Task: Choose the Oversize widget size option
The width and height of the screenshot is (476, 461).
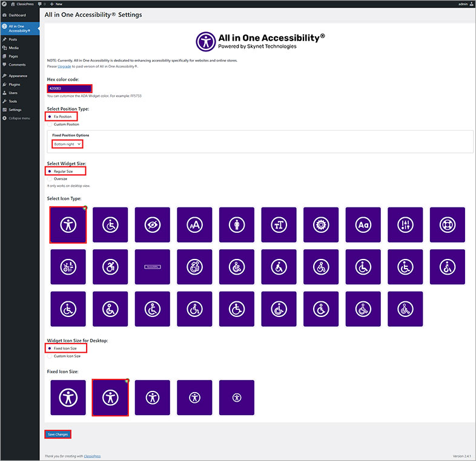Action: coord(49,178)
